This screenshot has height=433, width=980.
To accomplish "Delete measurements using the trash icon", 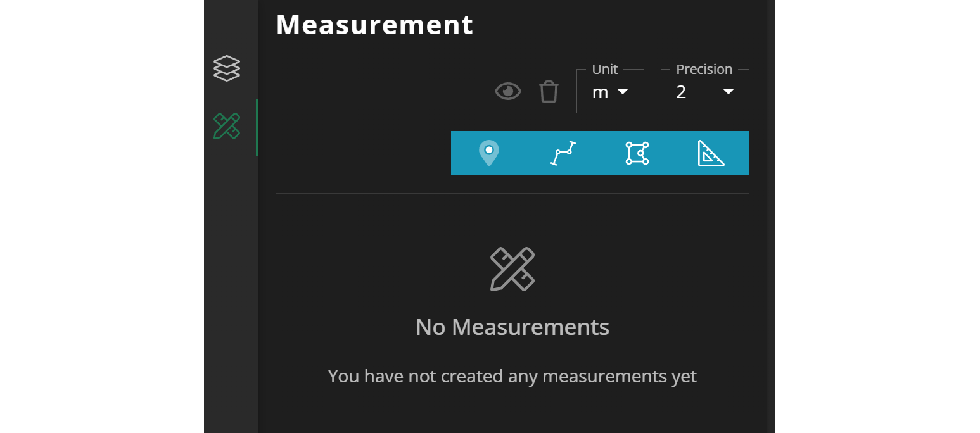I will (549, 91).
